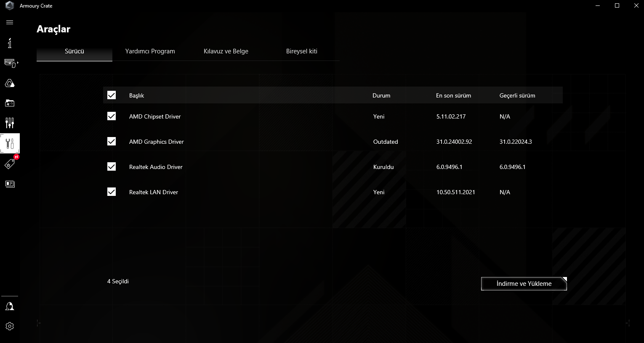This screenshot has height=343, width=644.
Task: Click latest version 5.11.02.217
Action: click(451, 116)
